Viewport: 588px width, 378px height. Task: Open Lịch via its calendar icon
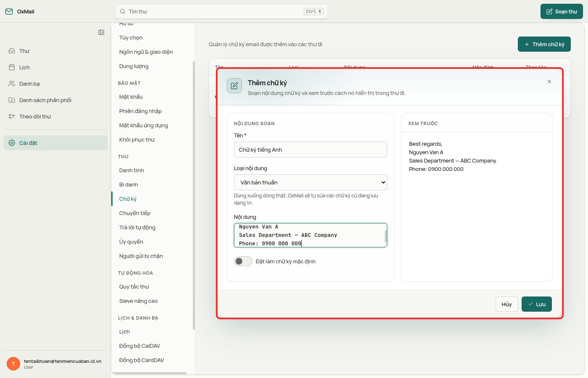point(12,67)
